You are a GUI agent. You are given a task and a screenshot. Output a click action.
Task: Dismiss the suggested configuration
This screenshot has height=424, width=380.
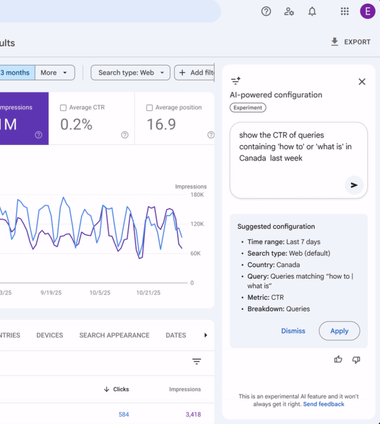click(293, 331)
